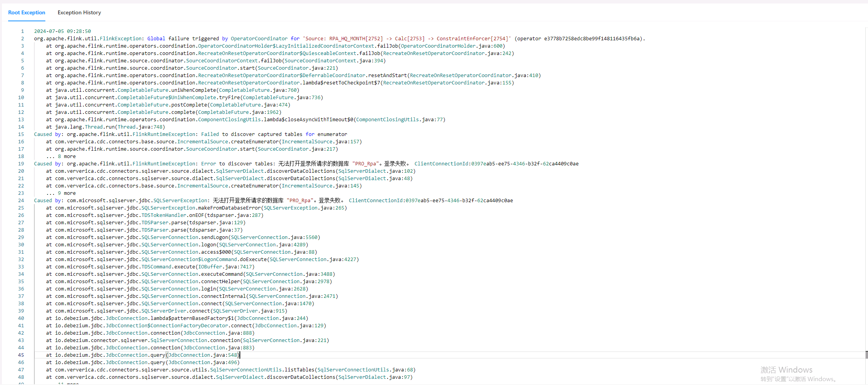The image size is (868, 385).
Task: Click 'Failed to discover captured tables for enumerator'
Action: [x=274, y=134]
